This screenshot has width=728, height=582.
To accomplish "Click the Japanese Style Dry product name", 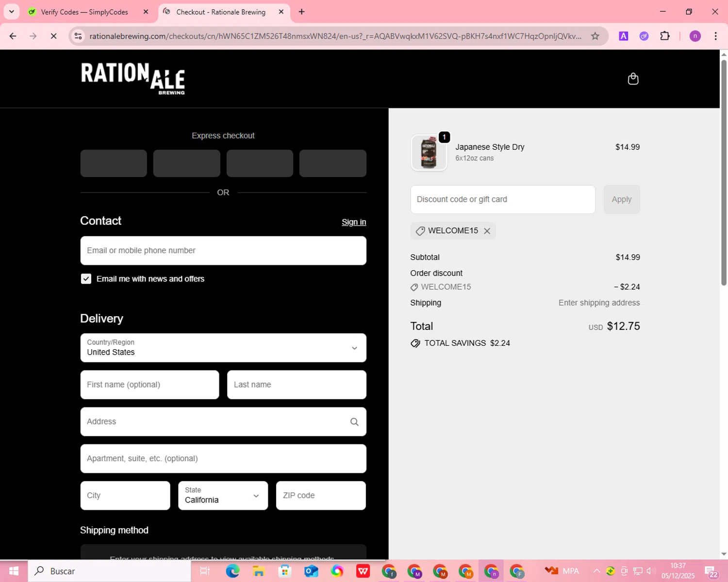I will [490, 147].
